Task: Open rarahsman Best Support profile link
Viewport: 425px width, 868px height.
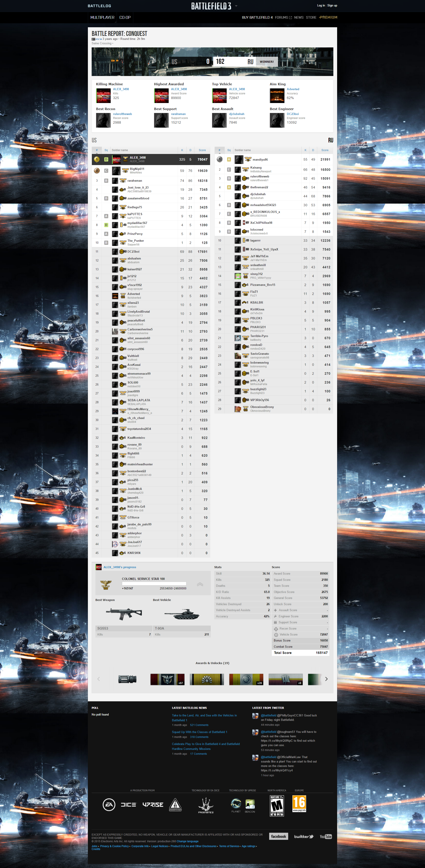Action: pyautogui.click(x=178, y=114)
